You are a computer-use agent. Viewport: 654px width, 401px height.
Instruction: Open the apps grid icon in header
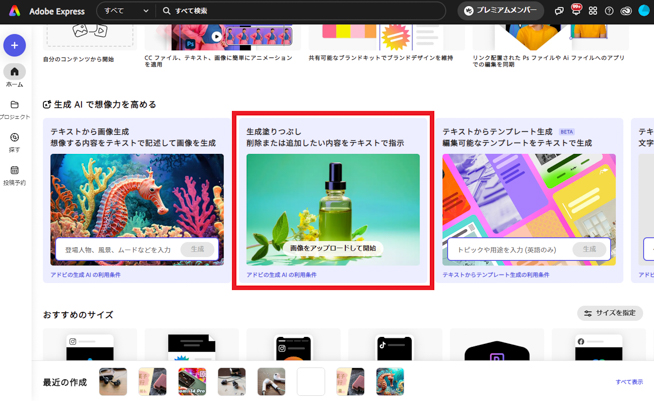tap(593, 11)
